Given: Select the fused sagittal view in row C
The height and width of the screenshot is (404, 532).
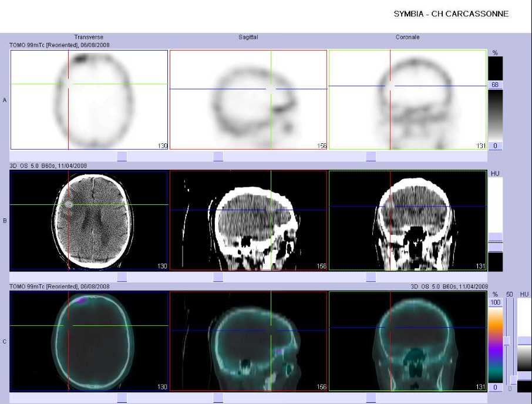Looking at the screenshot, I should pyautogui.click(x=248, y=341).
